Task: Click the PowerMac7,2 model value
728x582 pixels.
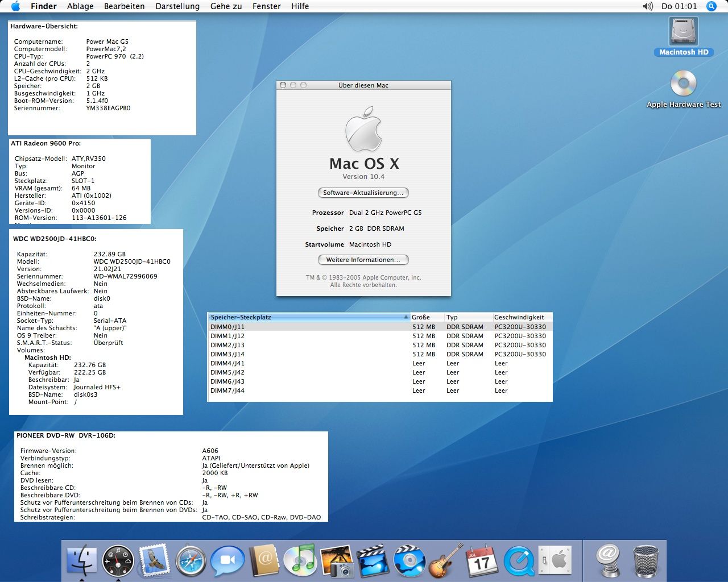Action: [x=106, y=49]
